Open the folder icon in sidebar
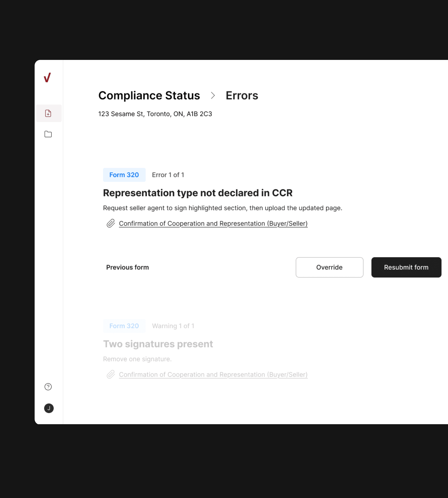 click(48, 134)
